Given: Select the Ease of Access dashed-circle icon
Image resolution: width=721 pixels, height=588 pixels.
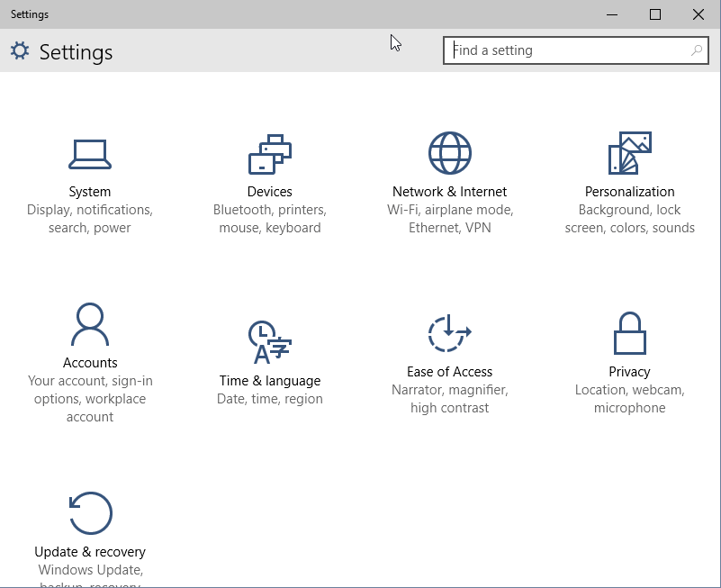Looking at the screenshot, I should click(450, 334).
